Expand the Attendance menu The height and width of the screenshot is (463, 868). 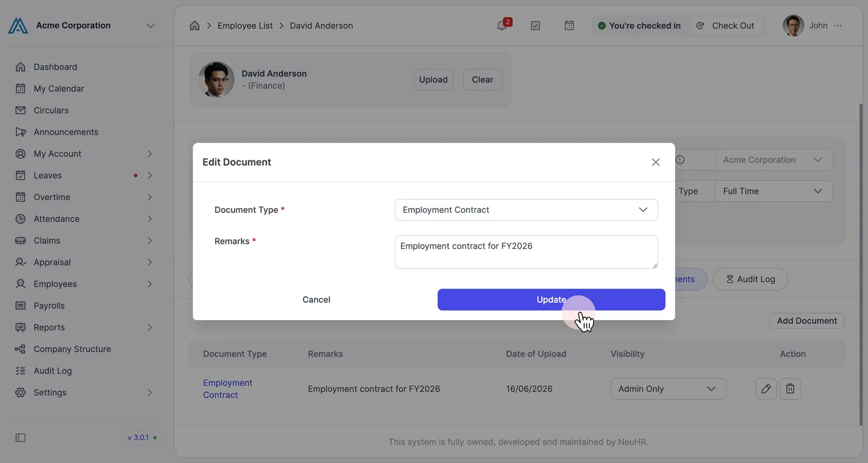(84, 219)
